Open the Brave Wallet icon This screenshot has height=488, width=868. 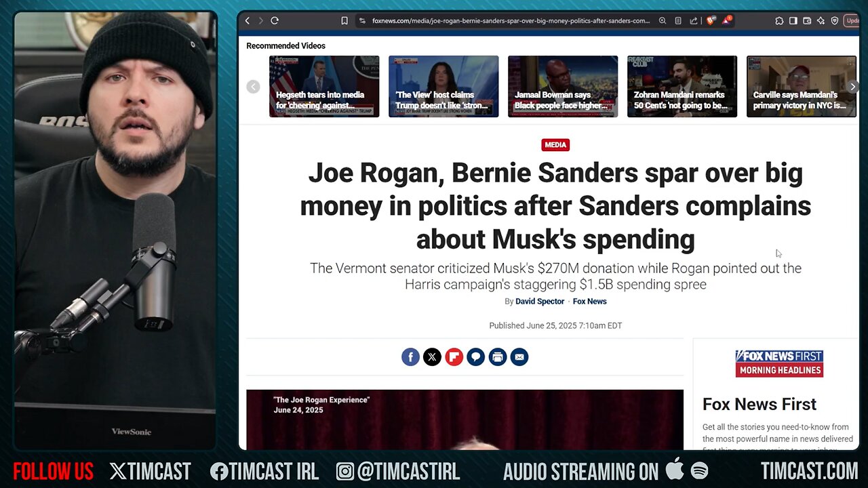(807, 21)
